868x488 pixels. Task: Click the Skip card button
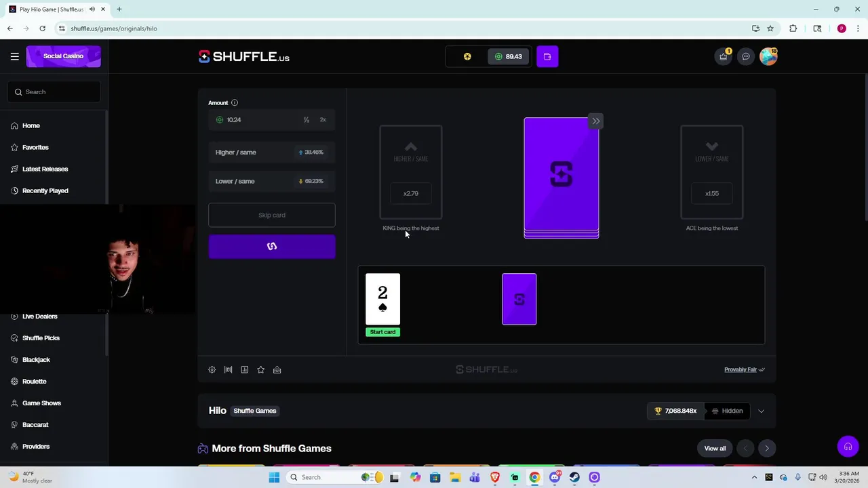coord(272,215)
